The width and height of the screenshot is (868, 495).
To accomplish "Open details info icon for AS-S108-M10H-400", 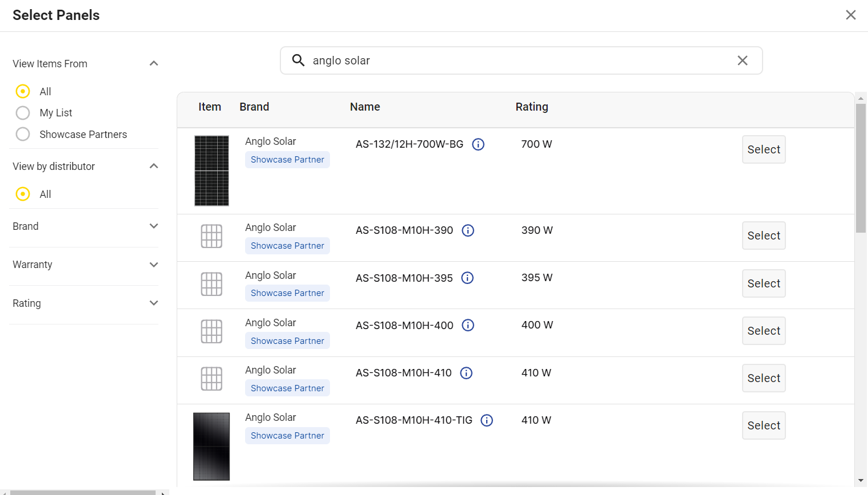I will pos(468,325).
